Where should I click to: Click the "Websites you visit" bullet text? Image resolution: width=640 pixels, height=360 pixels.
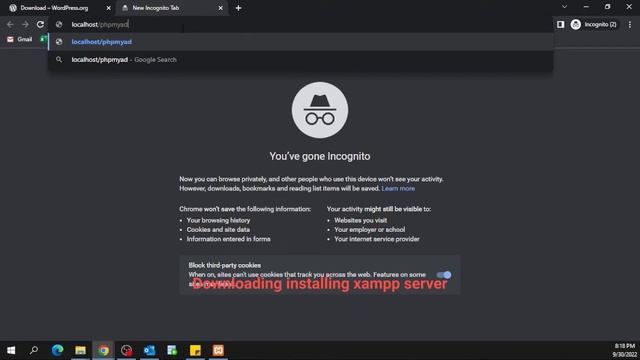click(x=360, y=220)
